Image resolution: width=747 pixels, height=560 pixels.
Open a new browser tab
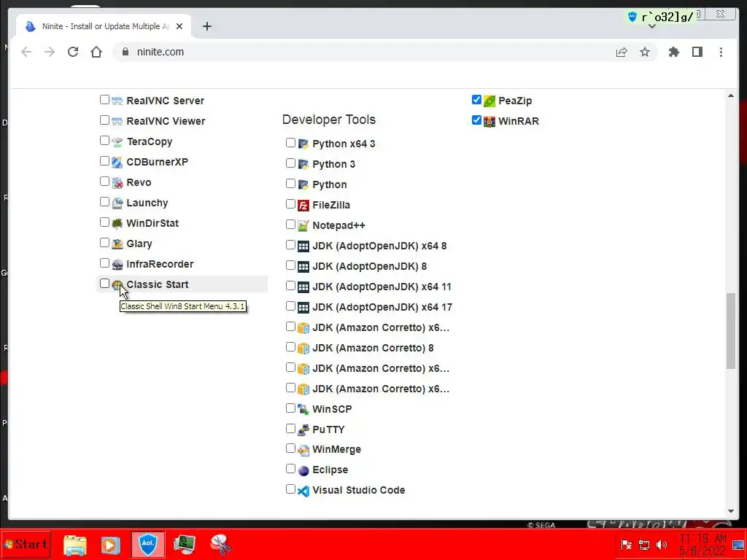click(206, 26)
